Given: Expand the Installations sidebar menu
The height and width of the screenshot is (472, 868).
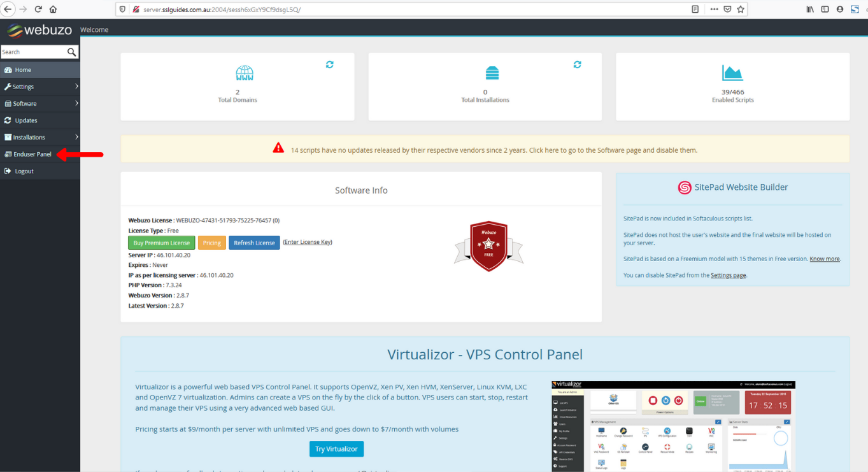Looking at the screenshot, I should 28,137.
